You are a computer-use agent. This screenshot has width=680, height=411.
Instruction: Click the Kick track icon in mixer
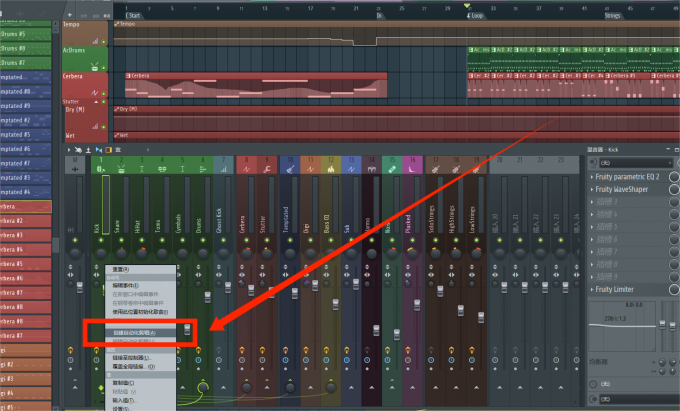[x=101, y=169]
